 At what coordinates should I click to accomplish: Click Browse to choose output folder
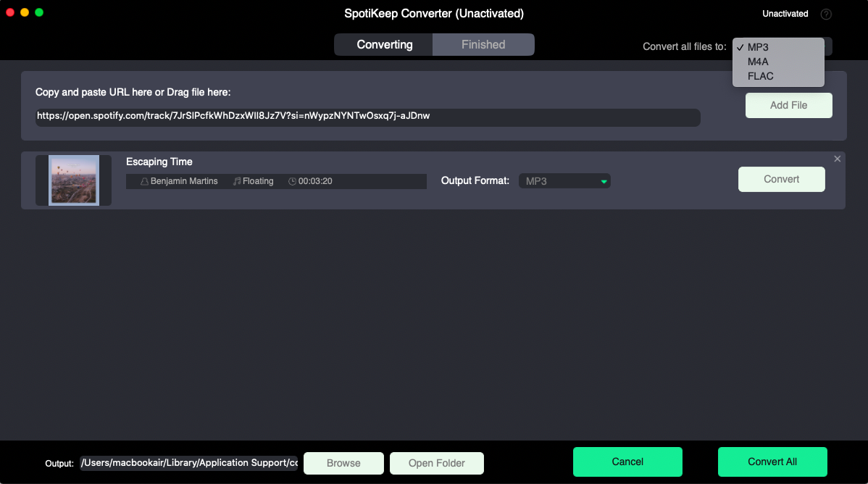(343, 463)
